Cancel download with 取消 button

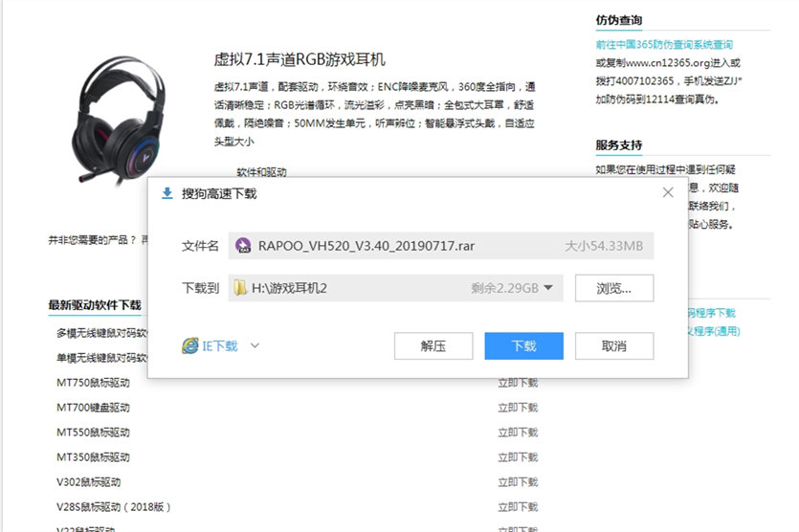coord(614,346)
